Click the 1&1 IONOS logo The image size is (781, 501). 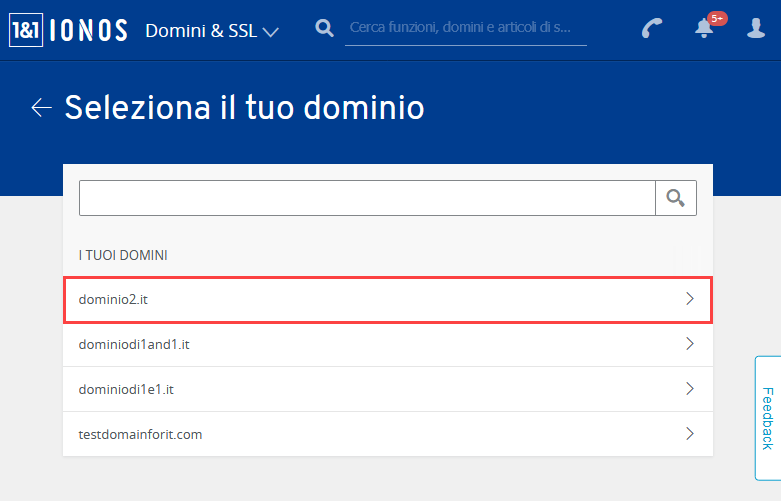[x=68, y=30]
